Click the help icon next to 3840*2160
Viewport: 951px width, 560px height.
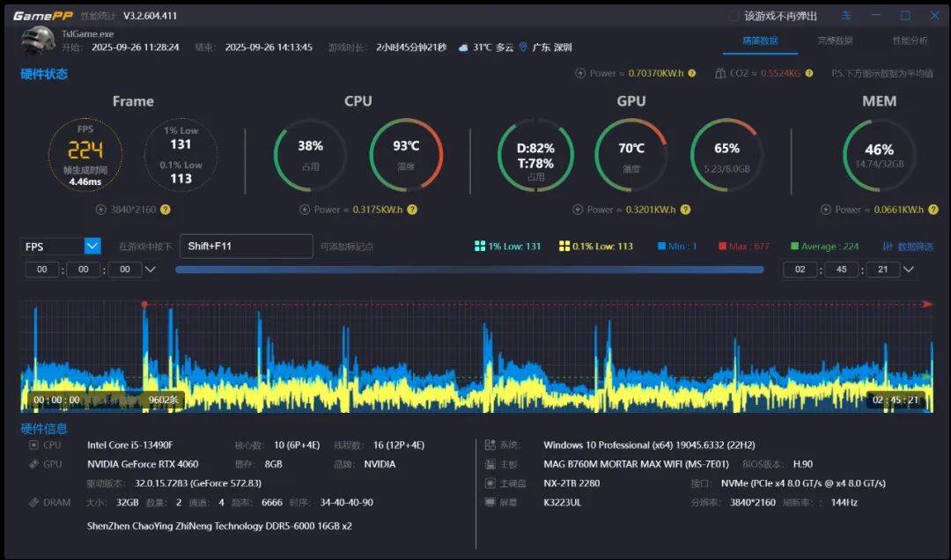(x=166, y=210)
